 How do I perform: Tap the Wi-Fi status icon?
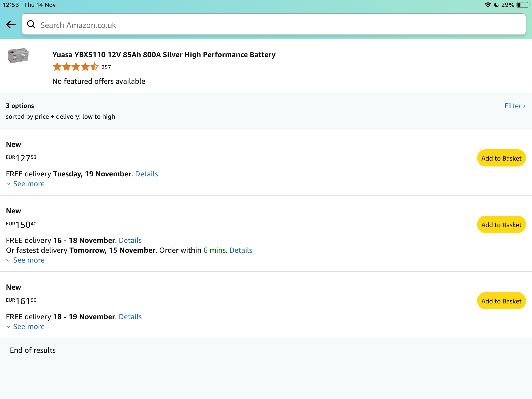pyautogui.click(x=488, y=5)
